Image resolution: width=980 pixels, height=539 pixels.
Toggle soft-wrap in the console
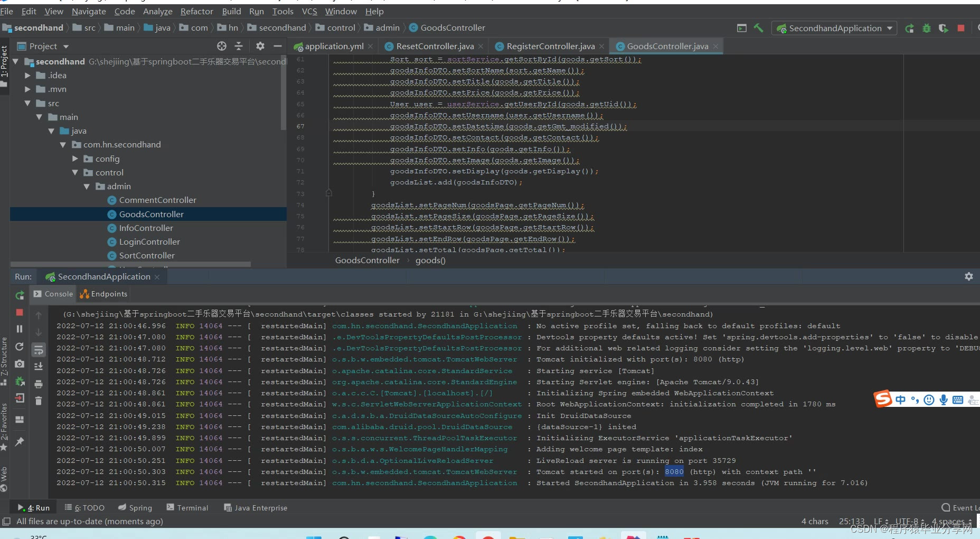pyautogui.click(x=39, y=349)
